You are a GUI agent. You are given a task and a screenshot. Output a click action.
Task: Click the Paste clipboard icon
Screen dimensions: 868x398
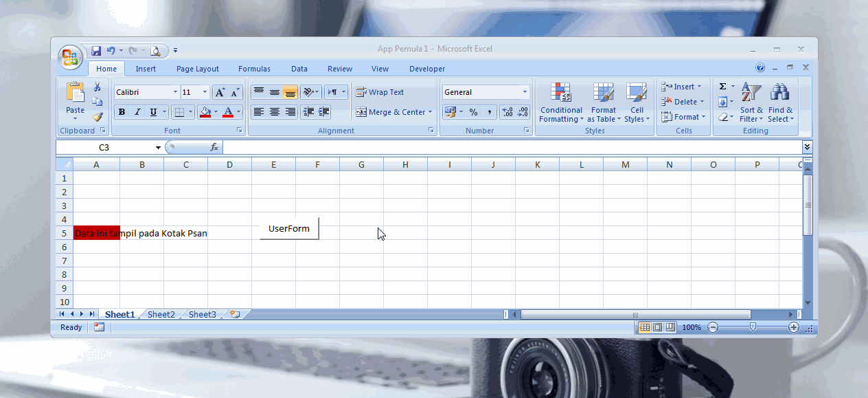tap(75, 92)
